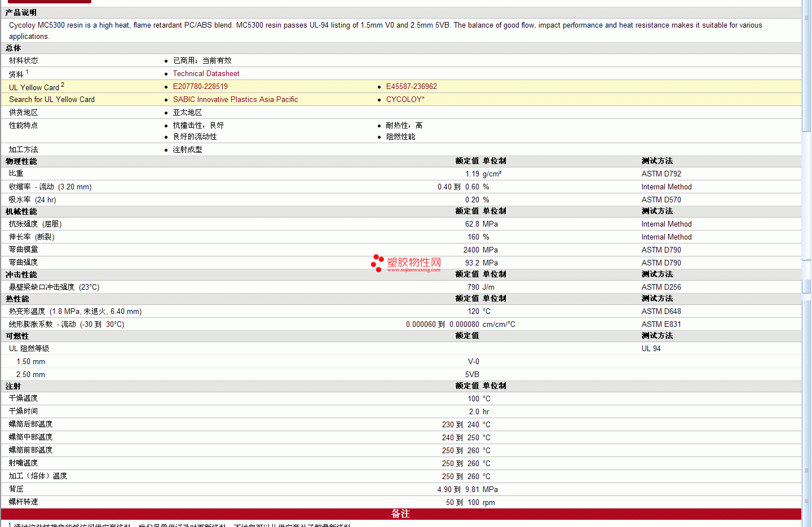Click the 螺筒中部温度 row label
The width and height of the screenshot is (812, 527).
(x=31, y=437)
